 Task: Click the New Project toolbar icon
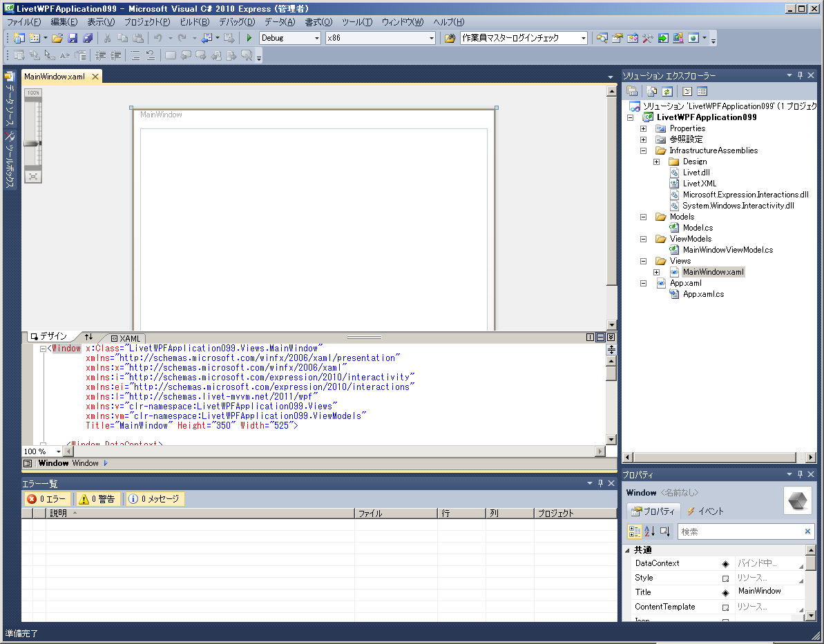click(19, 38)
